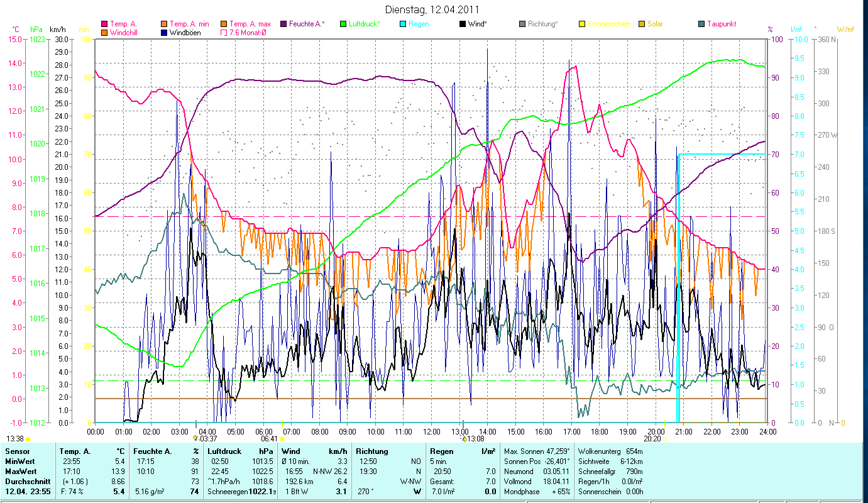Click the Regen/1h 0.0l/m² entry
The image size is (868, 503).
pos(610,482)
